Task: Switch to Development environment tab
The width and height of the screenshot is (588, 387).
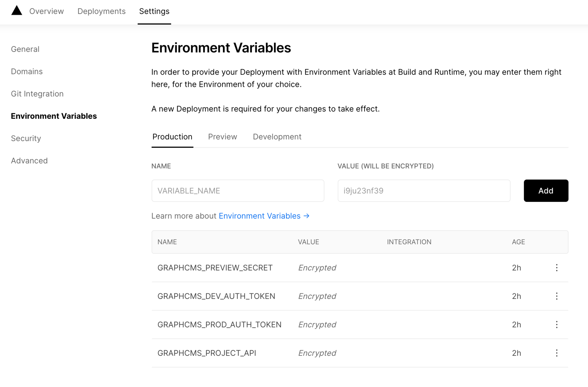Action: 277,137
